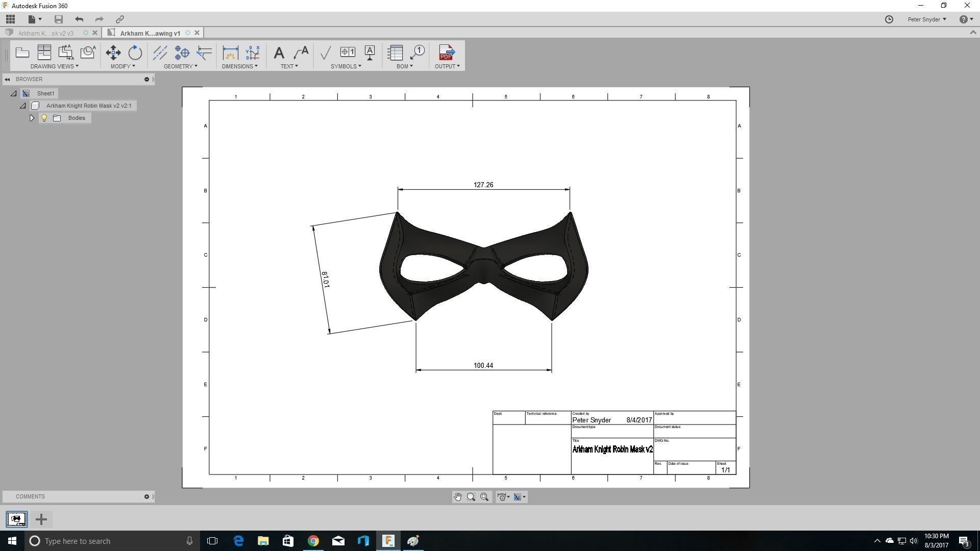Open the SYMBOLS dropdown
Viewport: 980px width, 551px height.
(x=346, y=66)
